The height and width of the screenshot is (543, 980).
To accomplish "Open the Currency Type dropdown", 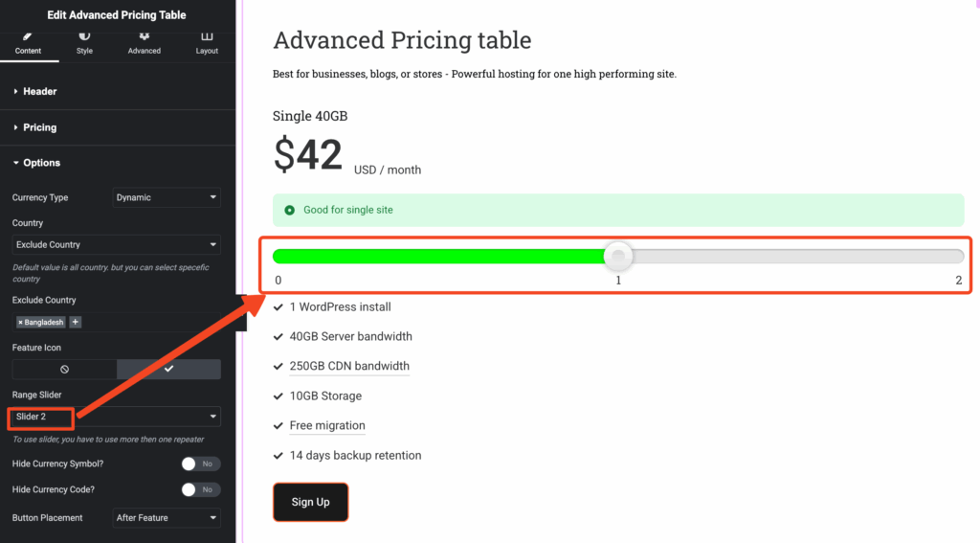I will click(x=167, y=197).
